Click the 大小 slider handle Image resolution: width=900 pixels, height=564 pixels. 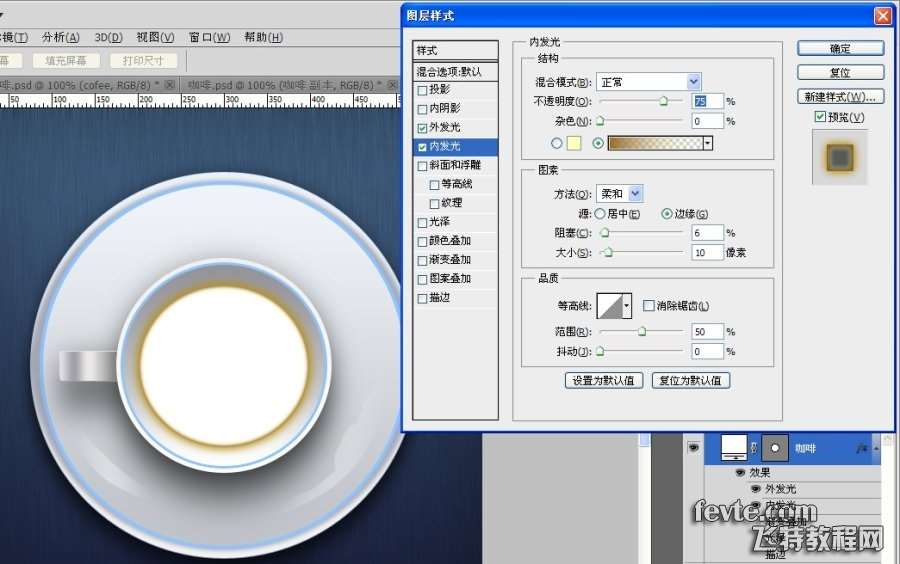[608, 252]
